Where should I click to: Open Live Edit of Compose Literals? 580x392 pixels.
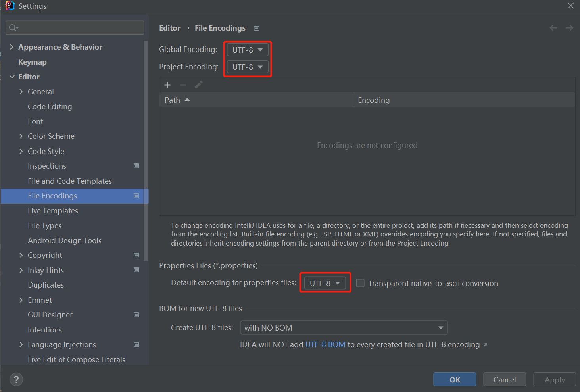coord(77,359)
